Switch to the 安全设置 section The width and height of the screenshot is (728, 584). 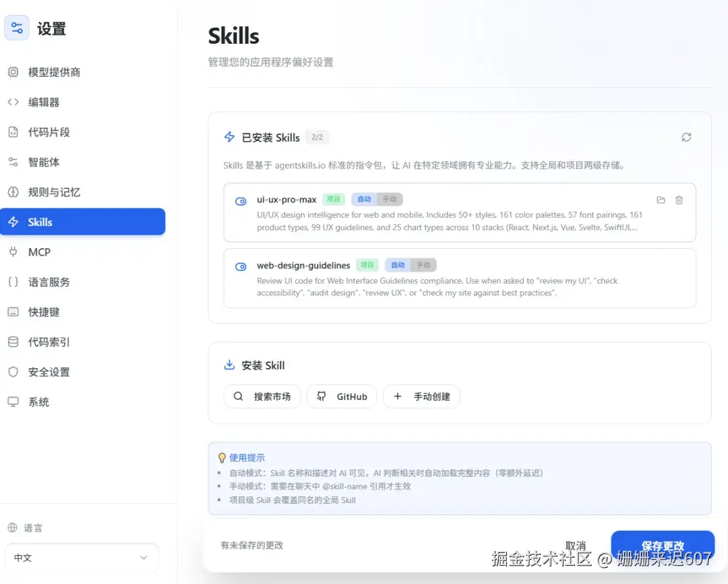(x=43, y=372)
